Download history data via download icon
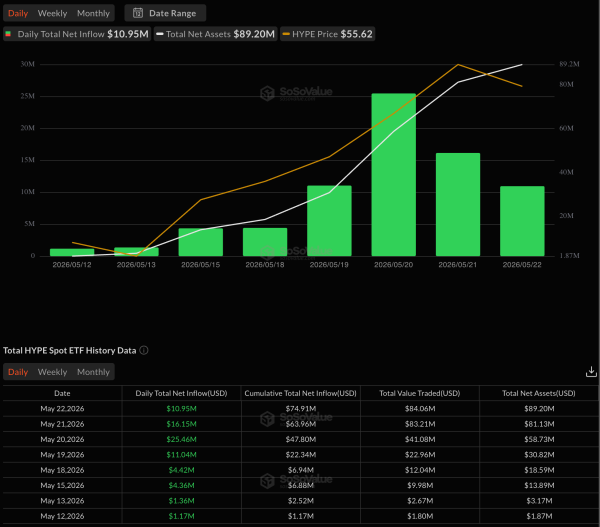Image resolution: width=600 pixels, height=527 pixels. 591,372
